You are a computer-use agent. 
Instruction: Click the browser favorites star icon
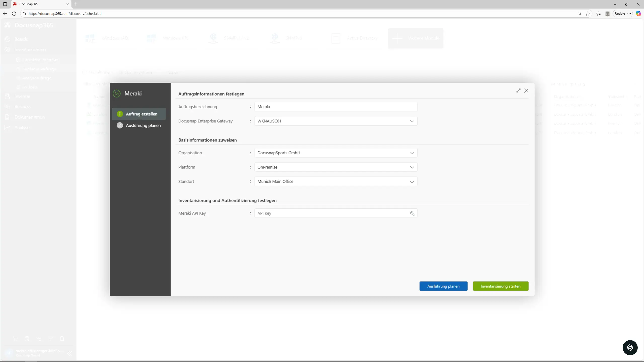click(x=588, y=14)
